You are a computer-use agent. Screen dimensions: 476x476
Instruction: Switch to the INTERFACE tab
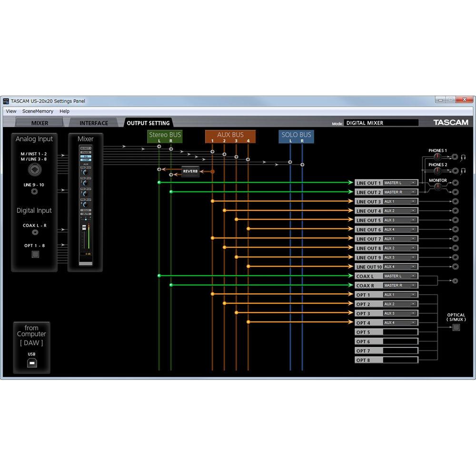point(93,122)
